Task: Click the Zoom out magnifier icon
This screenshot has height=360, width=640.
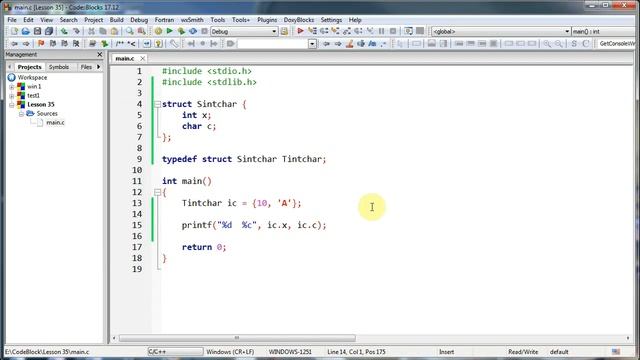Action: 558,44
